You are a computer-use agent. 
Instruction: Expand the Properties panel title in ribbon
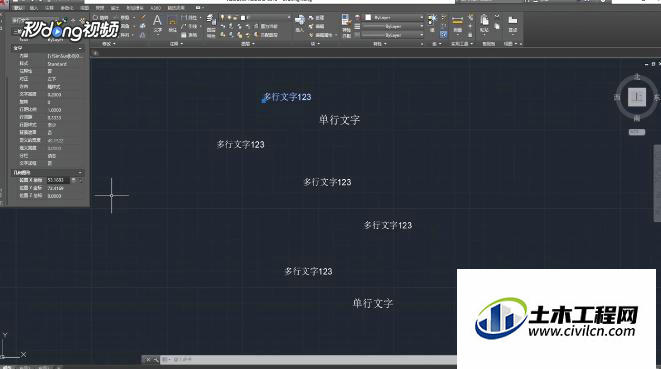[379, 44]
